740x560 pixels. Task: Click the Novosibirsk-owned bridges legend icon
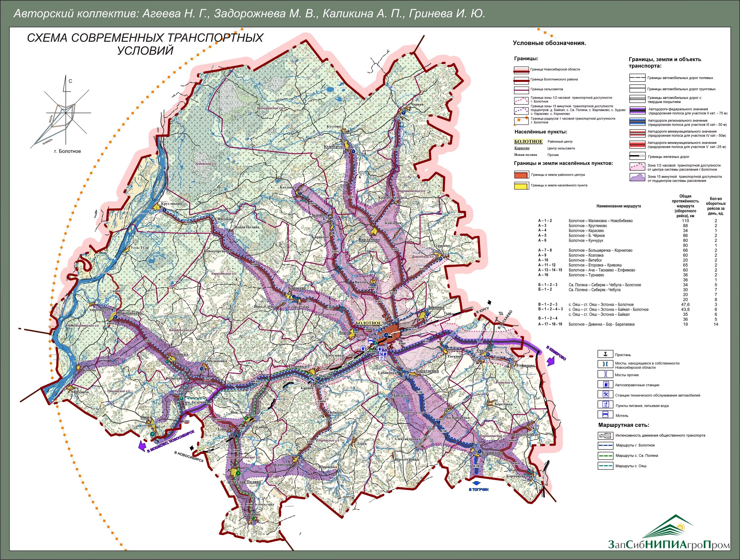pyautogui.click(x=605, y=364)
